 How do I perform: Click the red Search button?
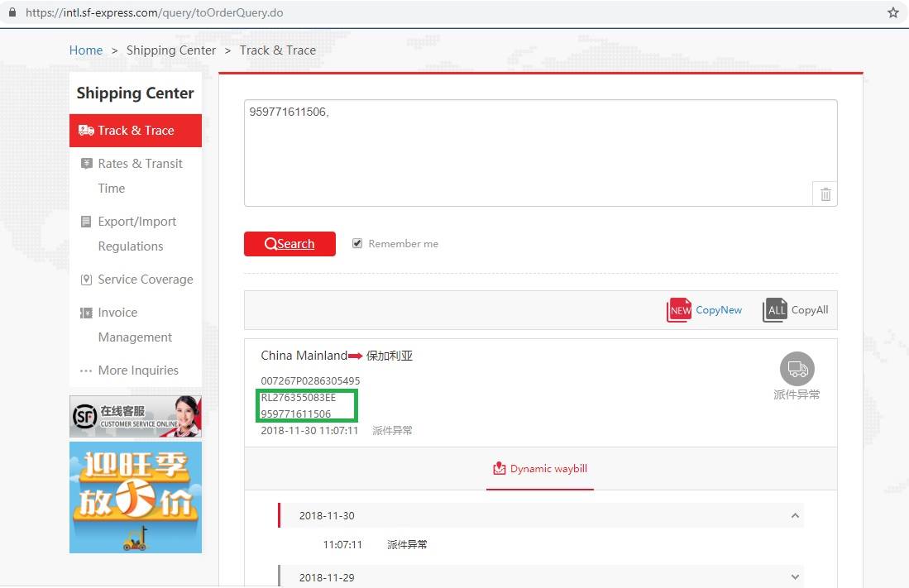point(289,243)
